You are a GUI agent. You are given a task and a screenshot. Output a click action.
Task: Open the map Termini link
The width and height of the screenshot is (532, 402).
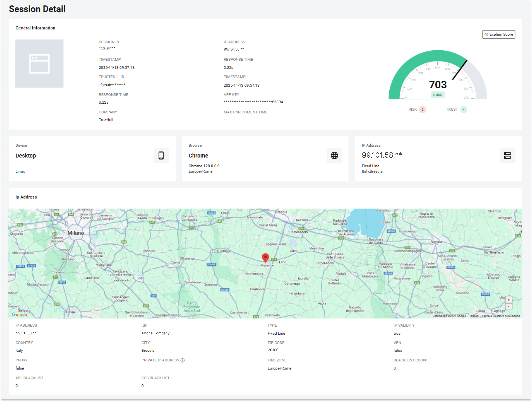pyautogui.click(x=474, y=316)
